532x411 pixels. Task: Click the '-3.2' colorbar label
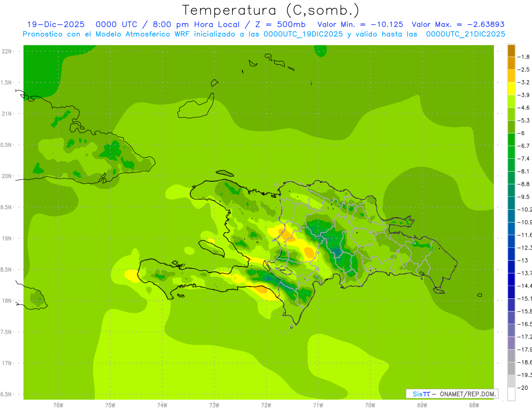[x=524, y=82]
